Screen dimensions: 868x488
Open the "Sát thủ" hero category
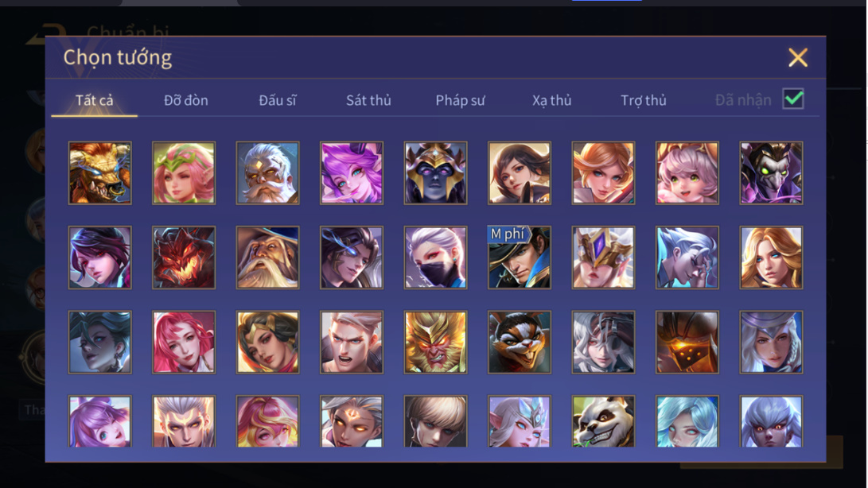point(368,100)
